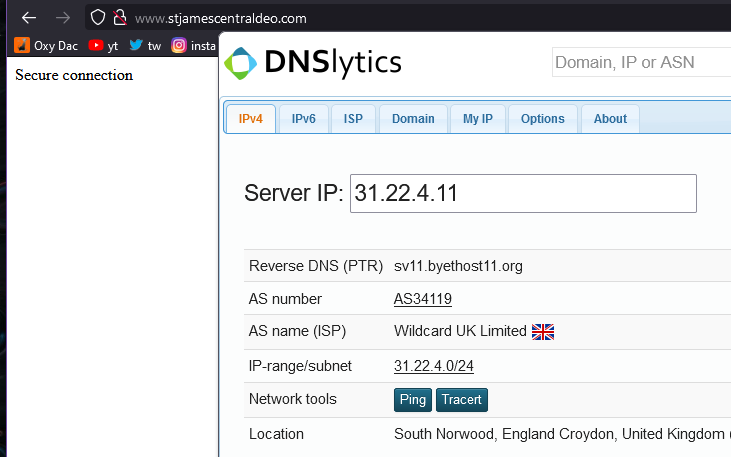Image resolution: width=731 pixels, height=457 pixels.
Task: Open the Instagram 'insta' bookmark
Action: [x=194, y=45]
